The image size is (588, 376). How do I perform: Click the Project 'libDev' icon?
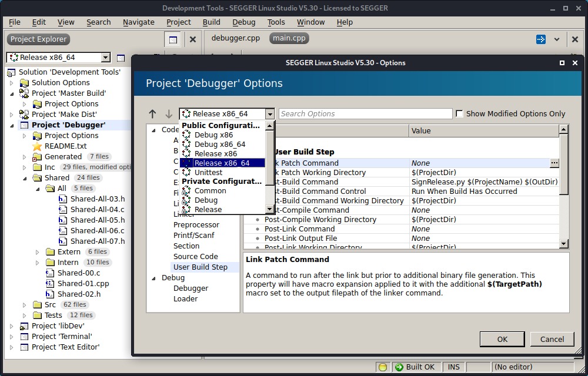coord(24,326)
